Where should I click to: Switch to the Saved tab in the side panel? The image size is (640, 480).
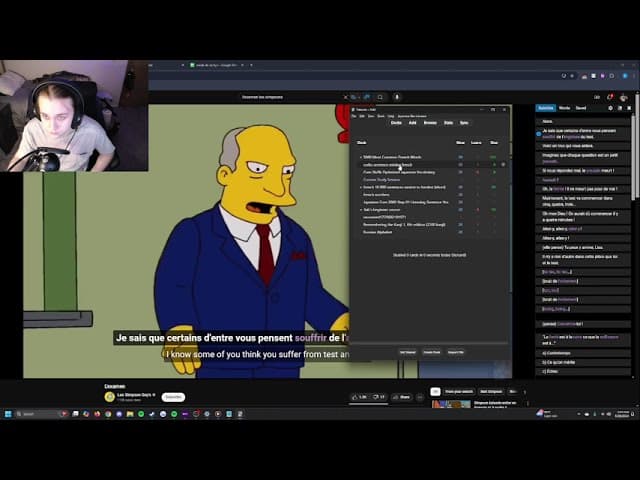pyautogui.click(x=581, y=108)
